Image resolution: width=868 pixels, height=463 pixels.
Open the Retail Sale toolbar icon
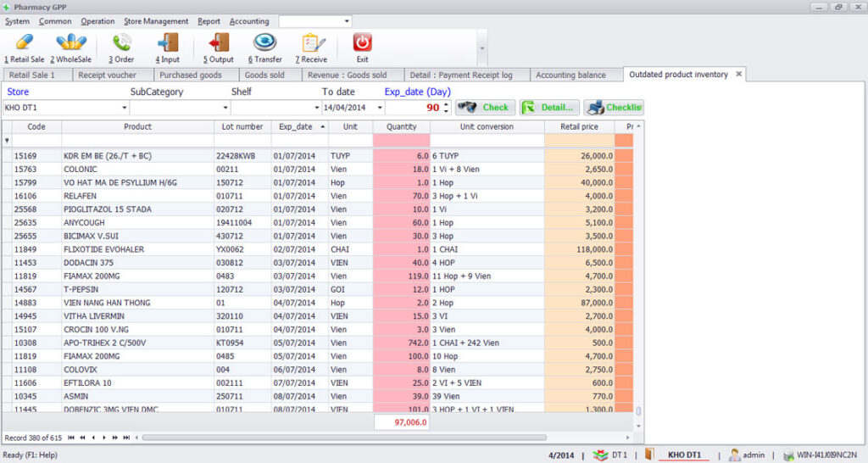point(25,43)
